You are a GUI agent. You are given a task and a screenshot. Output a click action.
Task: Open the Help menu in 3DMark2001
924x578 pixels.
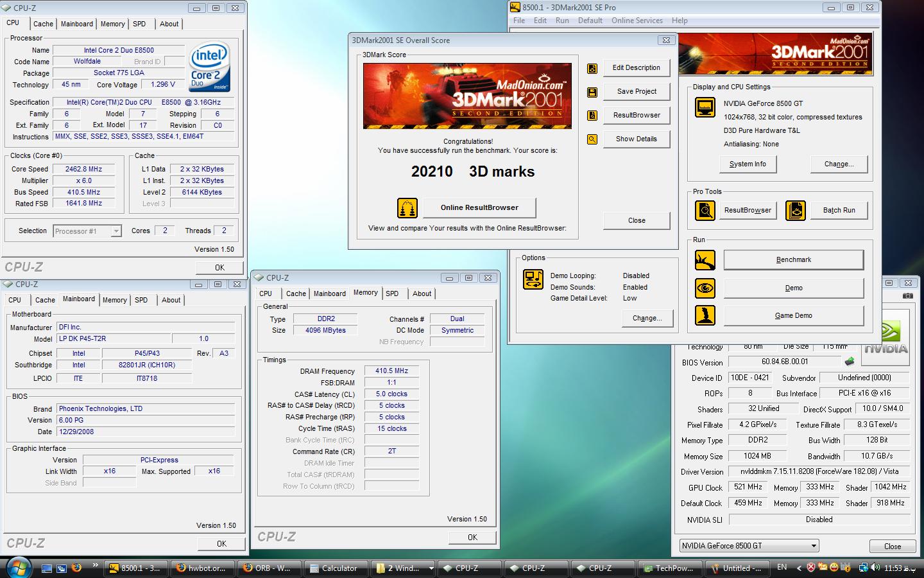[680, 21]
